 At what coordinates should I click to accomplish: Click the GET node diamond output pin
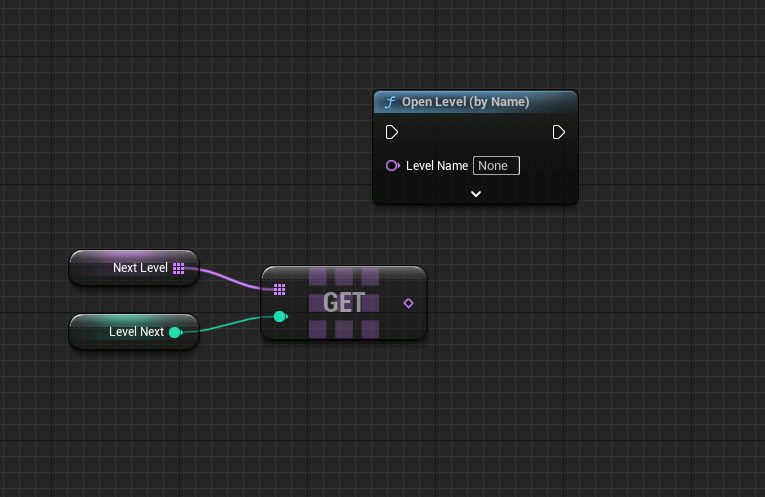coord(409,303)
